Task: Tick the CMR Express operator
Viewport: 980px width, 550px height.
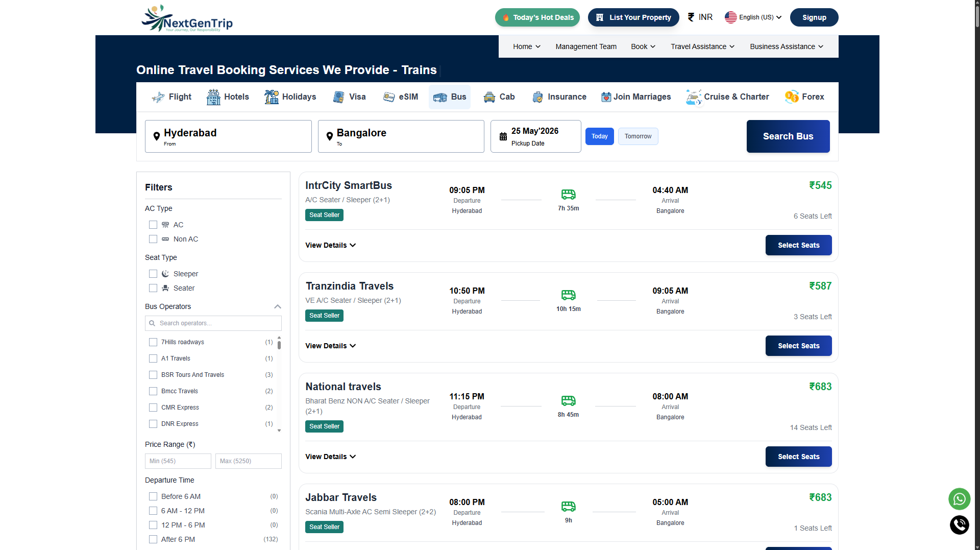Action: pyautogui.click(x=153, y=408)
